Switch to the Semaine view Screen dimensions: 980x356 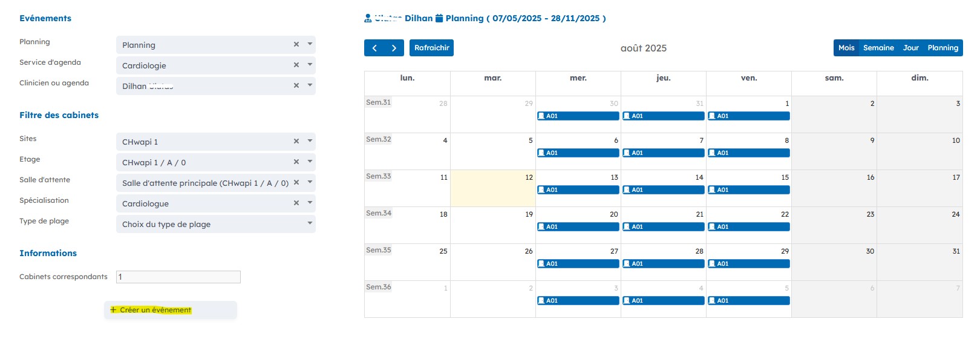click(x=878, y=48)
